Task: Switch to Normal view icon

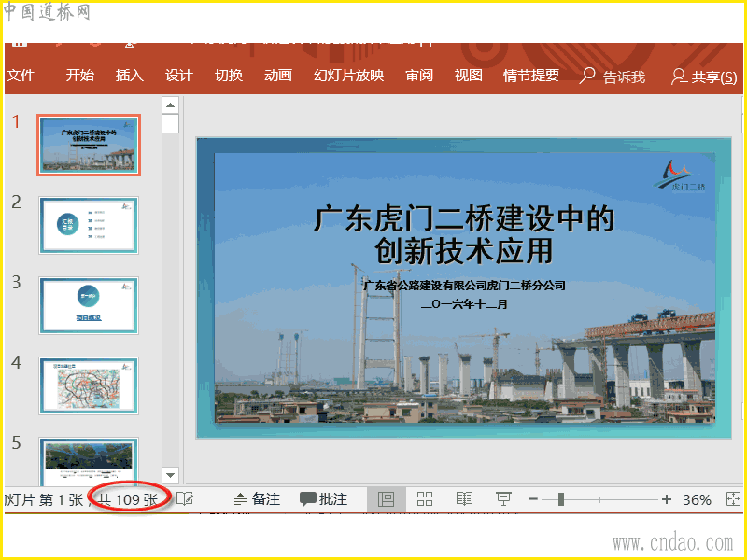Action: [x=386, y=499]
